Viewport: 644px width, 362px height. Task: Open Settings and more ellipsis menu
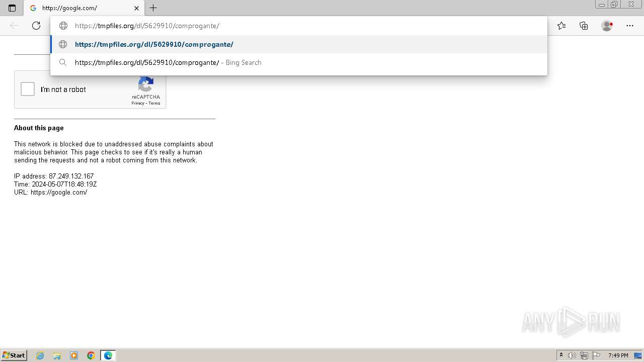tap(630, 26)
